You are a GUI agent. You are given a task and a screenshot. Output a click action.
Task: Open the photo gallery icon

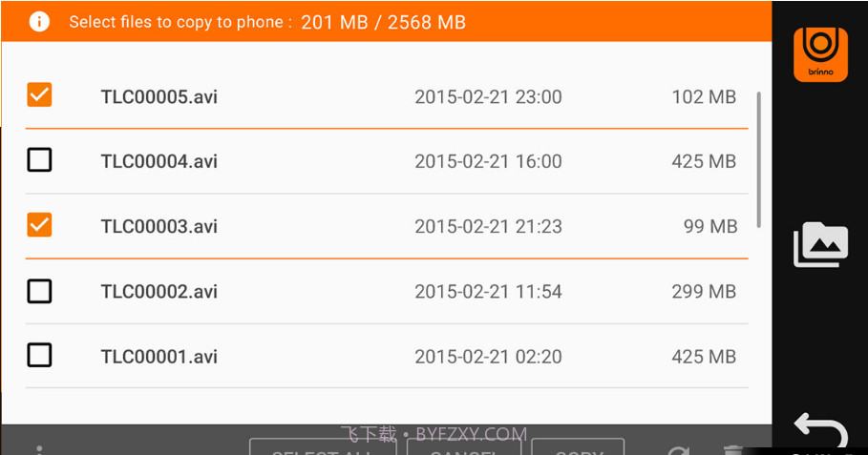click(820, 244)
